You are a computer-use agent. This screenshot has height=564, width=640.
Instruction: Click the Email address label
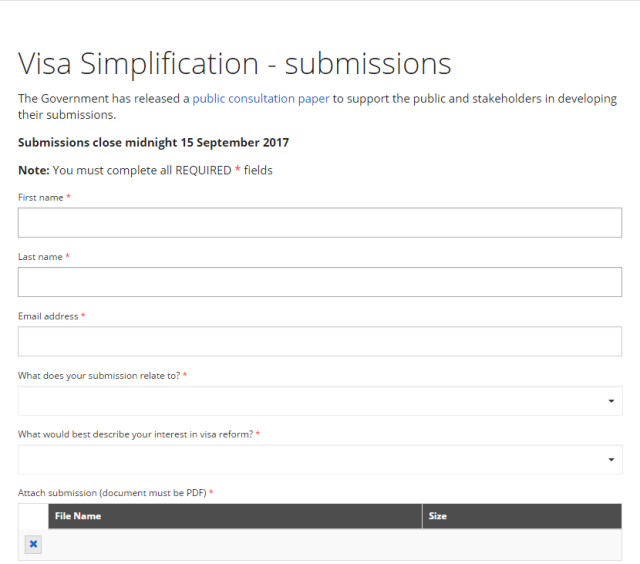coord(48,316)
